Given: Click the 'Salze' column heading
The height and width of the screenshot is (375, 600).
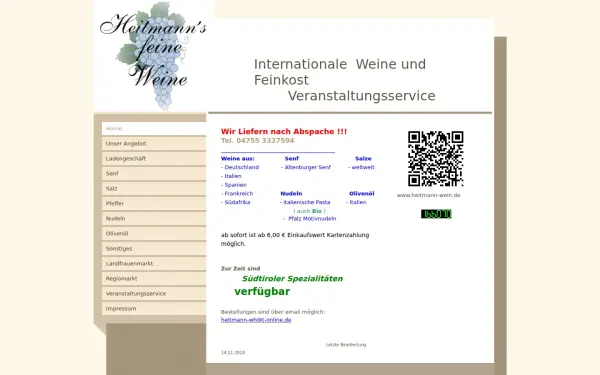Looking at the screenshot, I should (363, 158).
